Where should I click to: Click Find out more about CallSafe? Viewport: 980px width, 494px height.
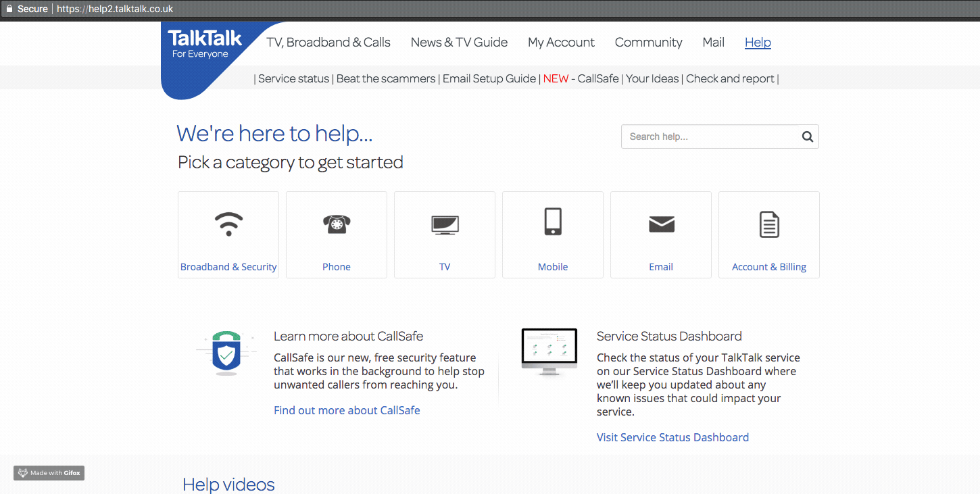click(347, 410)
